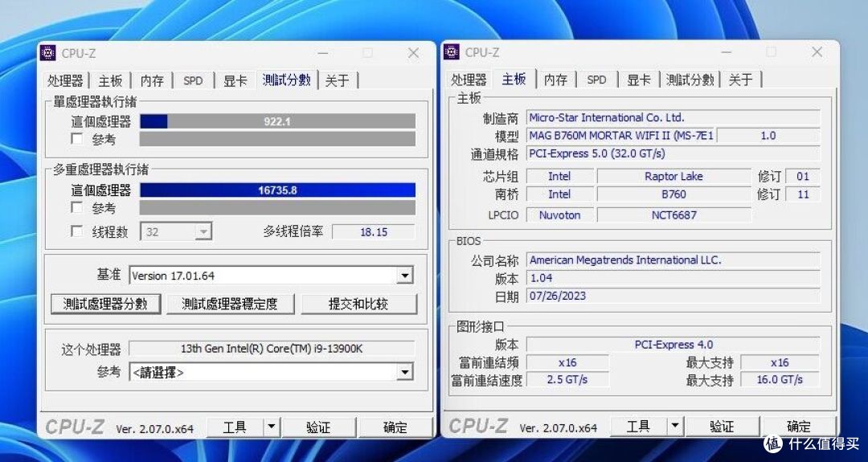Image resolution: width=868 pixels, height=462 pixels.
Task: Open the 工具 dropdown arrow in right window
Action: click(x=675, y=426)
